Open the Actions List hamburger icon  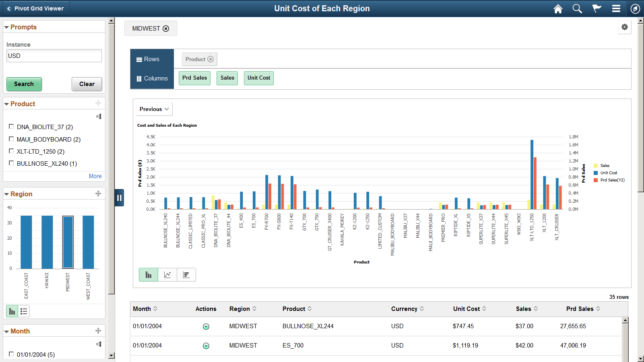pyautogui.click(x=616, y=8)
